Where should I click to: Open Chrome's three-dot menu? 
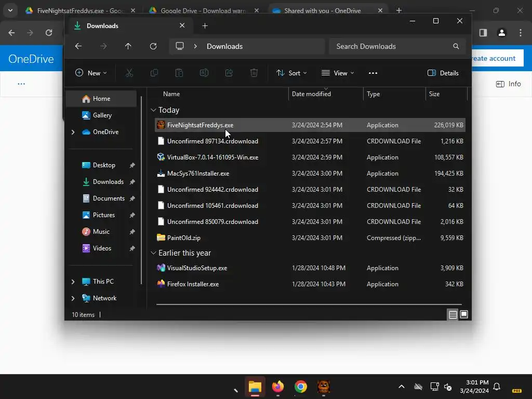click(x=521, y=33)
